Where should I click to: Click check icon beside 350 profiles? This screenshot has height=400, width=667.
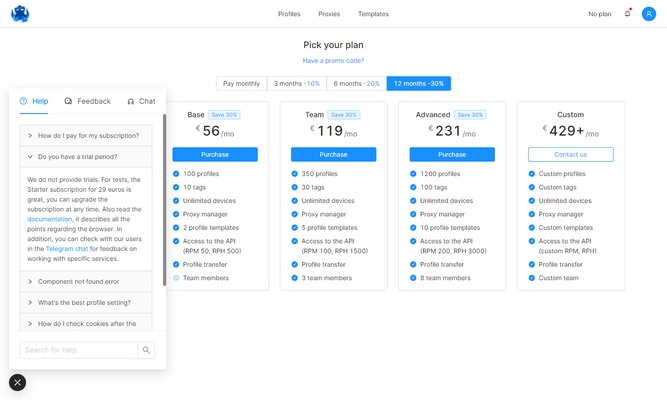tap(294, 174)
